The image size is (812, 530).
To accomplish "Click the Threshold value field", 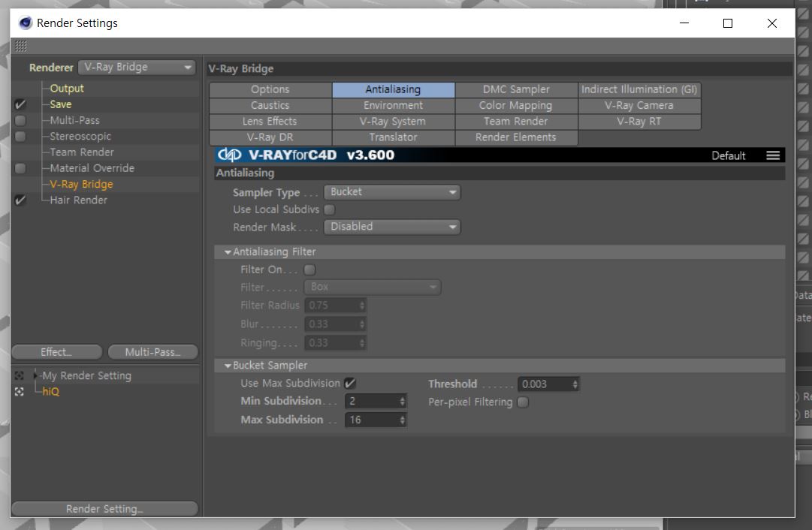I will click(545, 384).
